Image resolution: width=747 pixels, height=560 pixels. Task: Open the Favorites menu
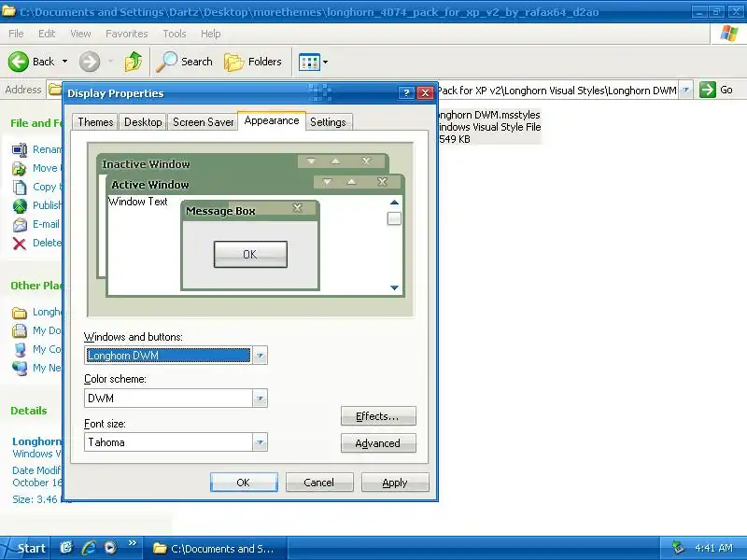click(x=127, y=34)
